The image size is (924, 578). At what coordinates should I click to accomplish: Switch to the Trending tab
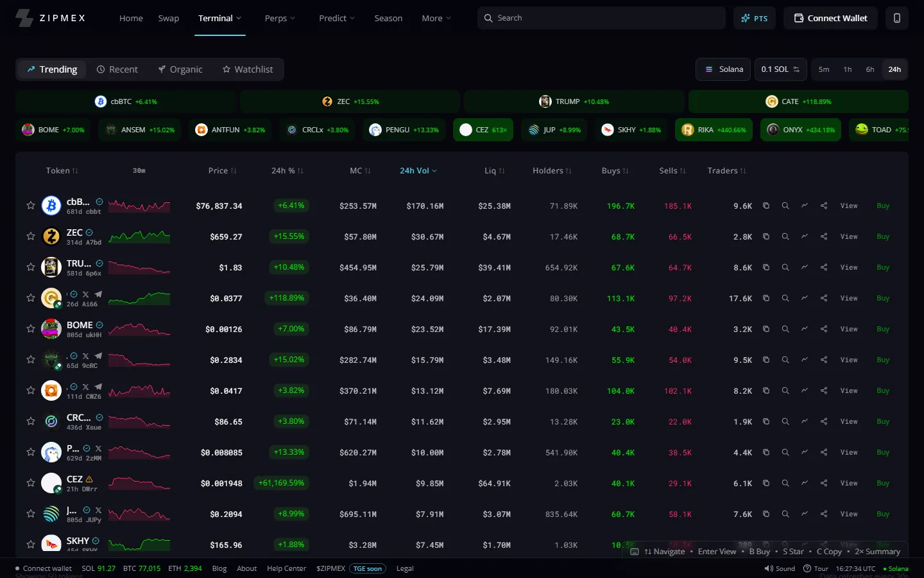click(52, 69)
